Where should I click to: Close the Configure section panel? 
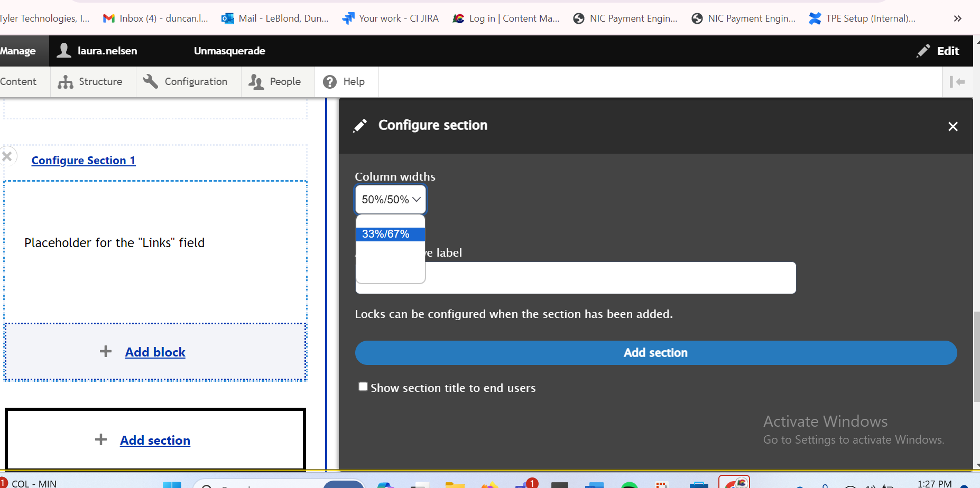[x=953, y=127]
